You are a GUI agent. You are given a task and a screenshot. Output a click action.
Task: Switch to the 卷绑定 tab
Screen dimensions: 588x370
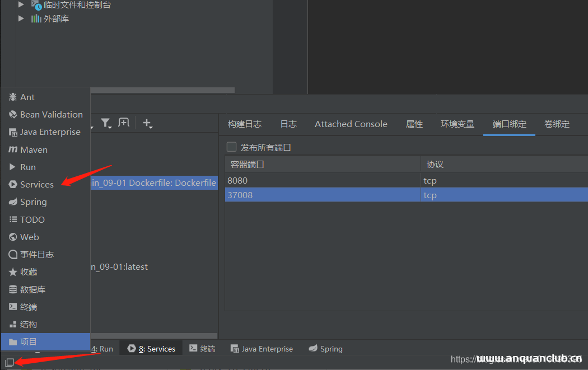click(x=556, y=124)
